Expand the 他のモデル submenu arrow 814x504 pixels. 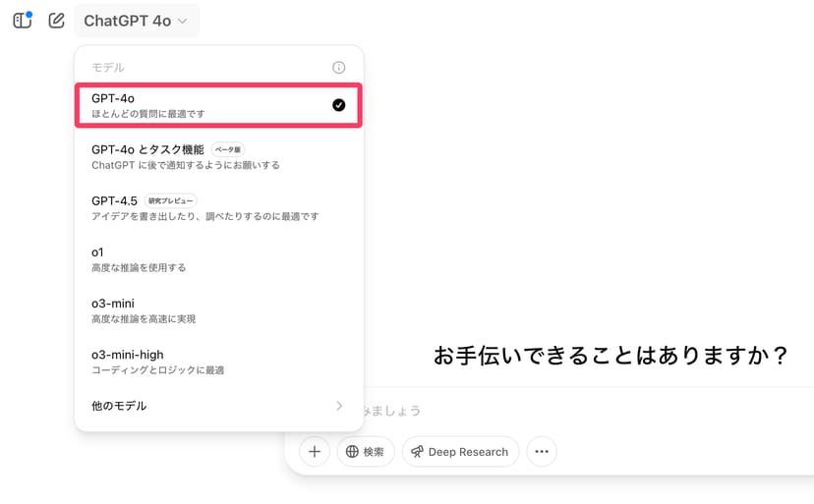(339, 406)
